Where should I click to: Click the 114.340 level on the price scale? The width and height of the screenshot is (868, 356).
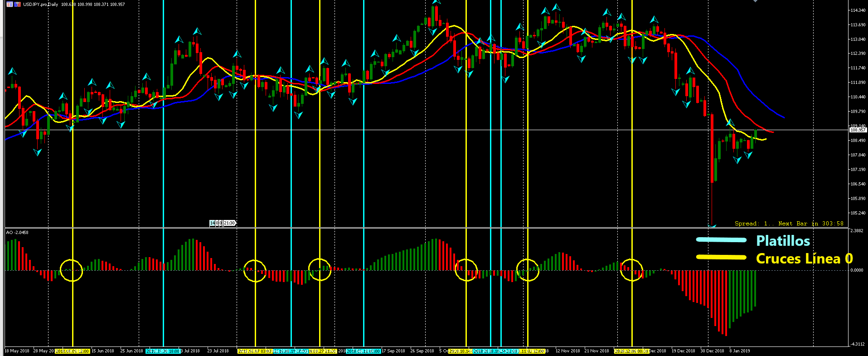[x=858, y=10]
